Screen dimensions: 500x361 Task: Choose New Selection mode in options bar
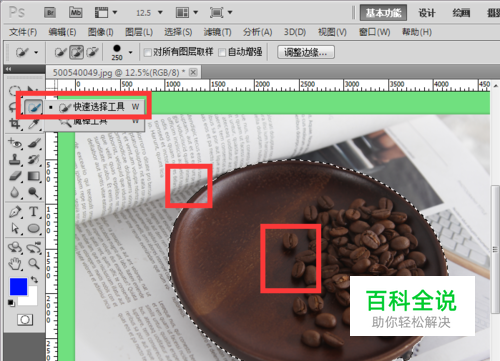pos(60,52)
